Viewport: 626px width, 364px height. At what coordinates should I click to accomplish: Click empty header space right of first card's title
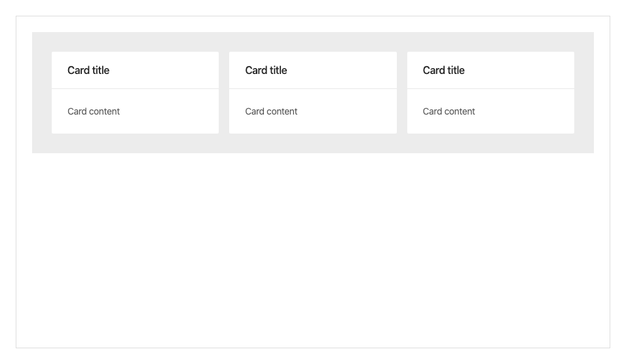170,70
